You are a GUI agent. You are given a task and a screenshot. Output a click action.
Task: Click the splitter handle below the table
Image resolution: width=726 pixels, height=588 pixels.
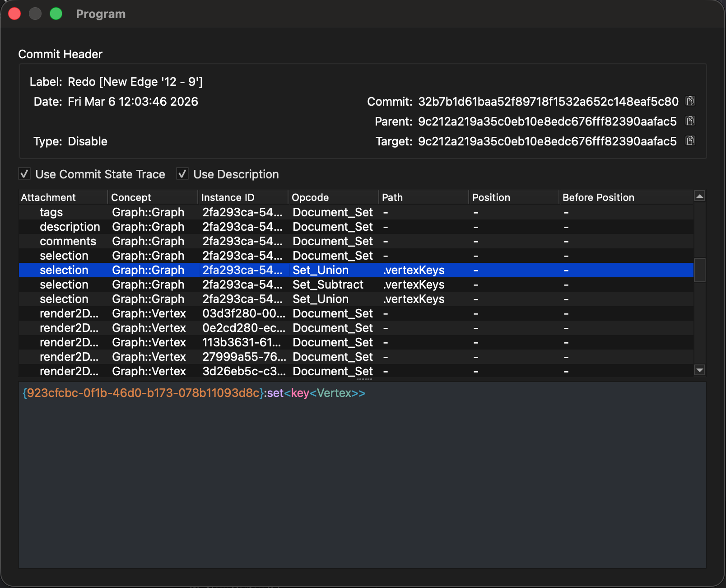click(364, 379)
